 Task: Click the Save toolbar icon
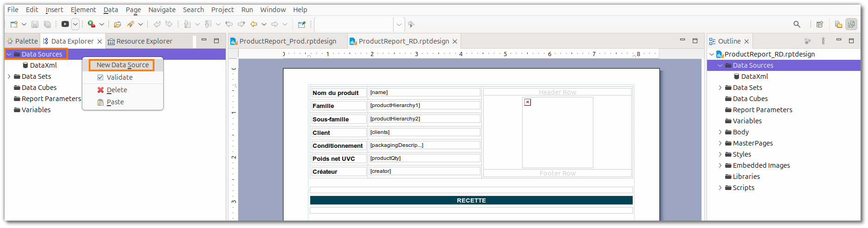click(x=35, y=24)
